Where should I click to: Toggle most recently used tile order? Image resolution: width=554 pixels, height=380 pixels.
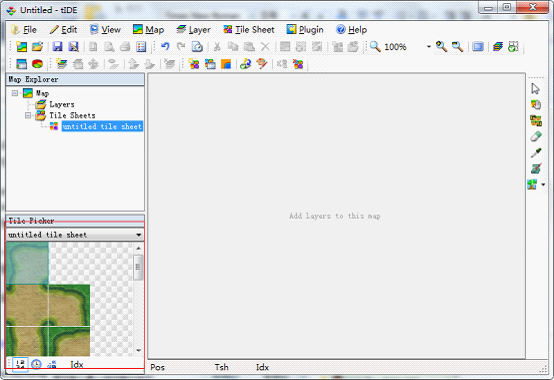[36, 364]
